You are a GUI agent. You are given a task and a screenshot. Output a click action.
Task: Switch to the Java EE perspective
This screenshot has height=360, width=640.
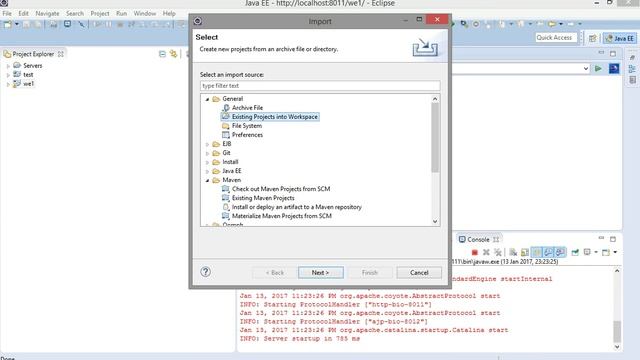tap(620, 38)
